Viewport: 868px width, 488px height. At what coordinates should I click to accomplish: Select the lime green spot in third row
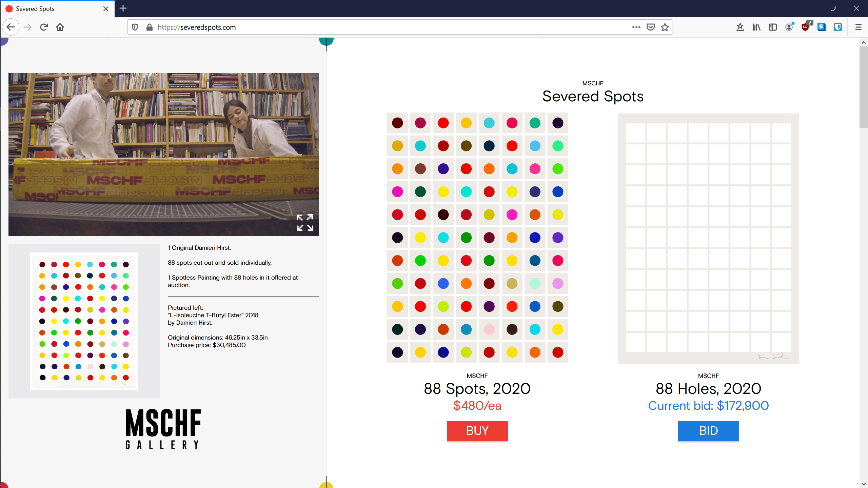pyautogui.click(x=558, y=169)
